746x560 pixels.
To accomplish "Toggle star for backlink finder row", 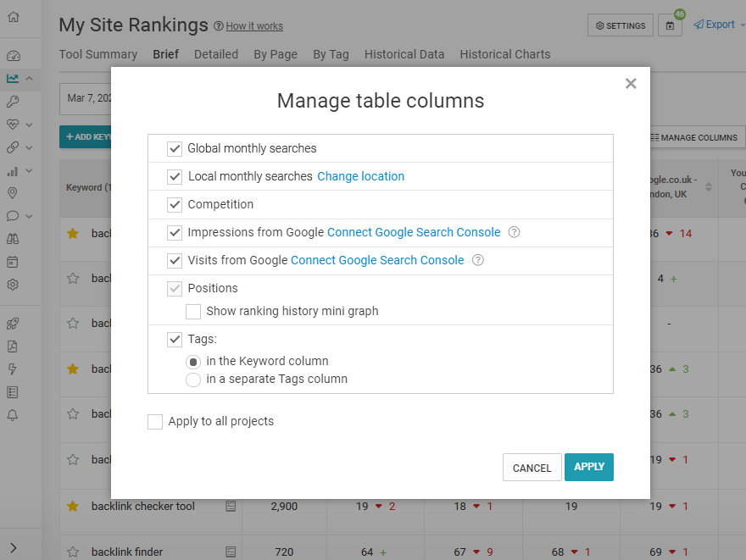I will (x=73, y=552).
